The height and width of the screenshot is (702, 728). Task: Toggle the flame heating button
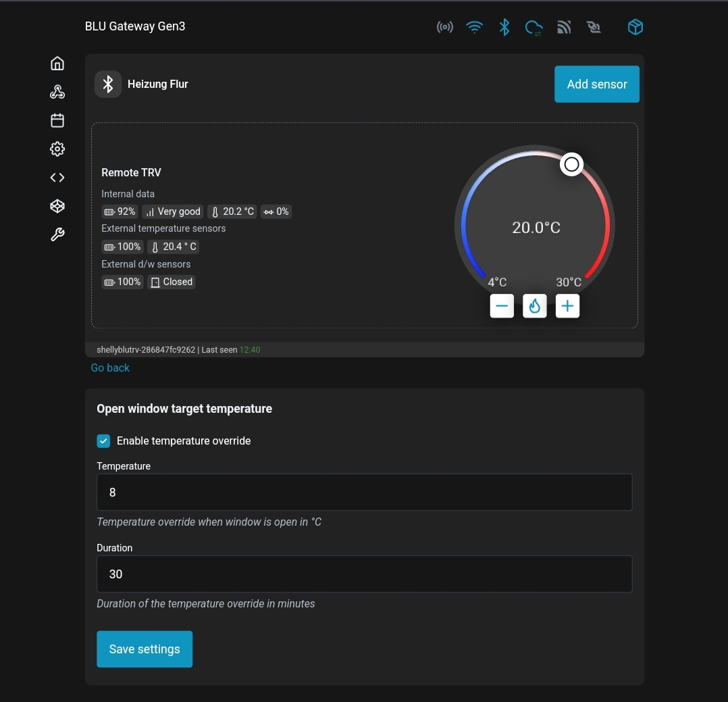pos(534,306)
